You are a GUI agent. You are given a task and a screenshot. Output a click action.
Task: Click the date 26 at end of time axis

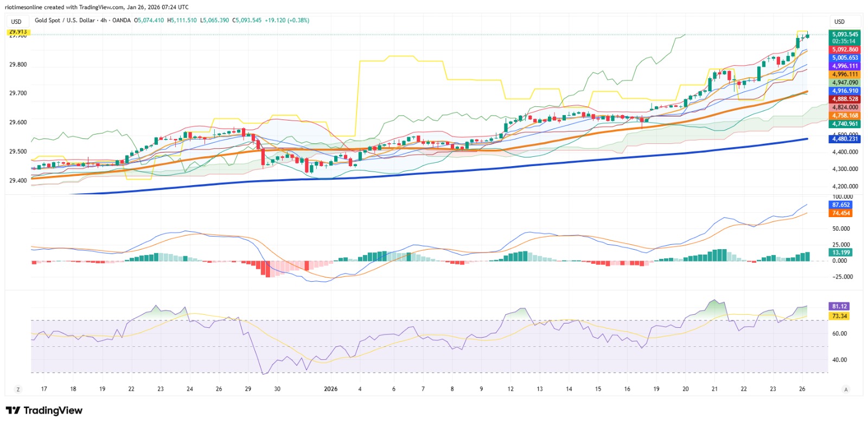(802, 389)
